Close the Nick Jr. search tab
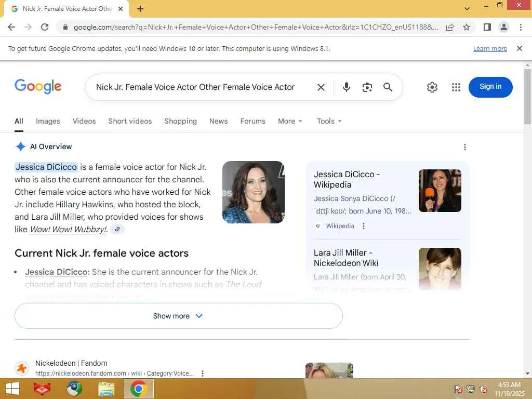The image size is (532, 399). coord(121,9)
